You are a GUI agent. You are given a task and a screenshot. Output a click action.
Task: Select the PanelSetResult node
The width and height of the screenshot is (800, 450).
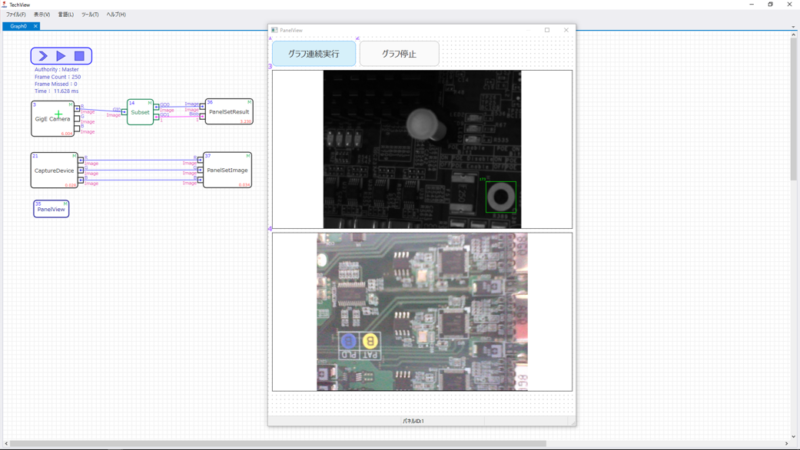coord(229,112)
